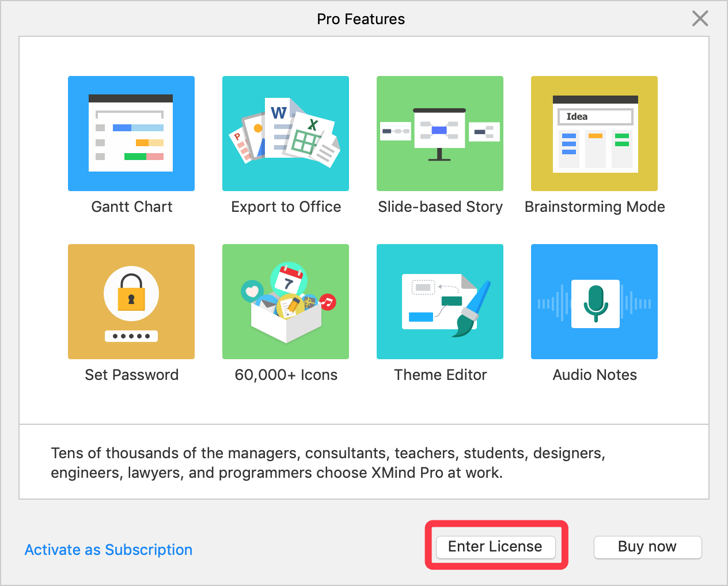
Task: Click the XMind Pro description paragraph
Action: [x=328, y=463]
